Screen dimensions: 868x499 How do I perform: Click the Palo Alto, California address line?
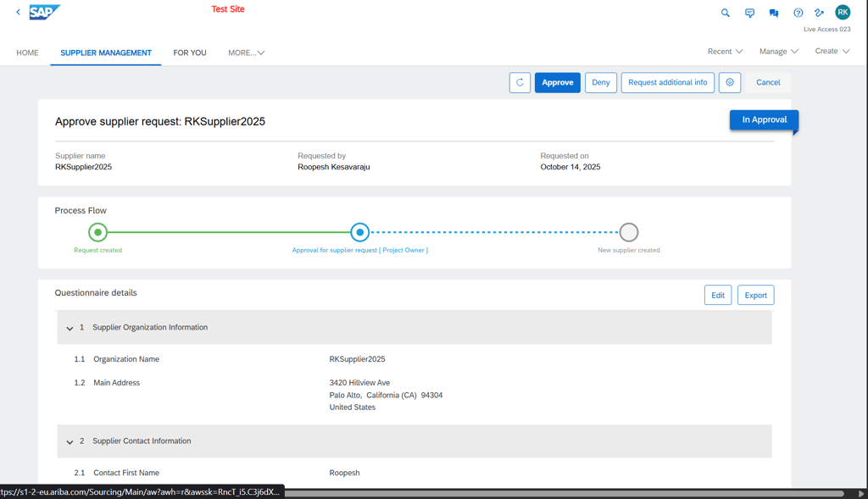point(386,395)
